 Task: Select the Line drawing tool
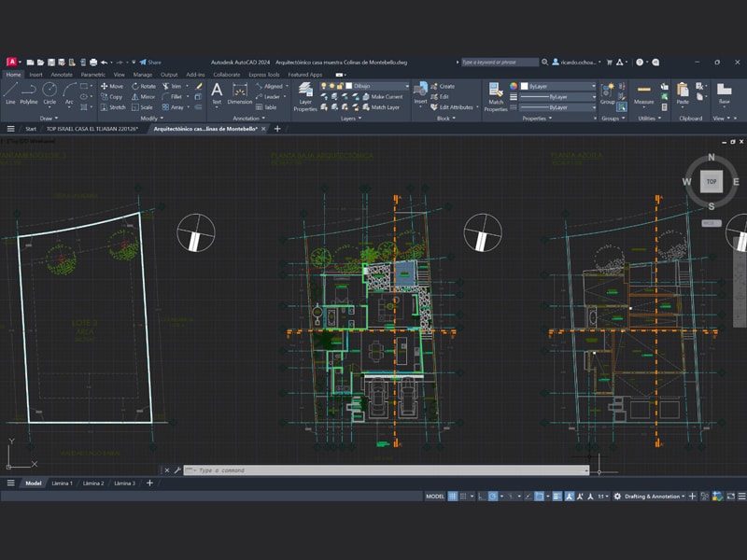pos(10,93)
